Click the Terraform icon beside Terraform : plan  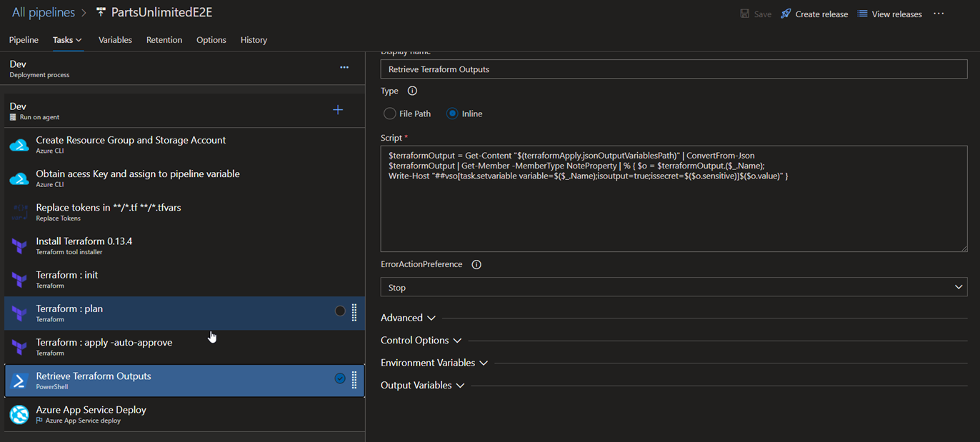(x=19, y=313)
